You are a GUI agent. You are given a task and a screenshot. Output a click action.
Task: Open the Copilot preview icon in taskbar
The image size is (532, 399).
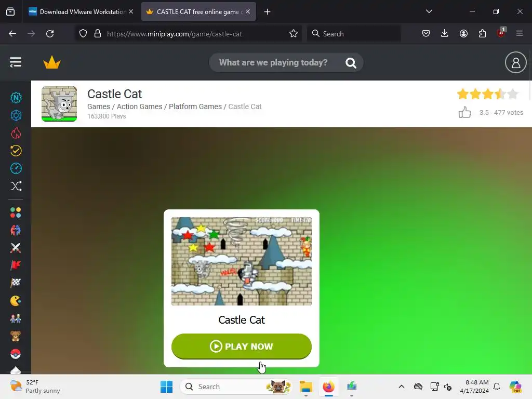click(x=515, y=387)
